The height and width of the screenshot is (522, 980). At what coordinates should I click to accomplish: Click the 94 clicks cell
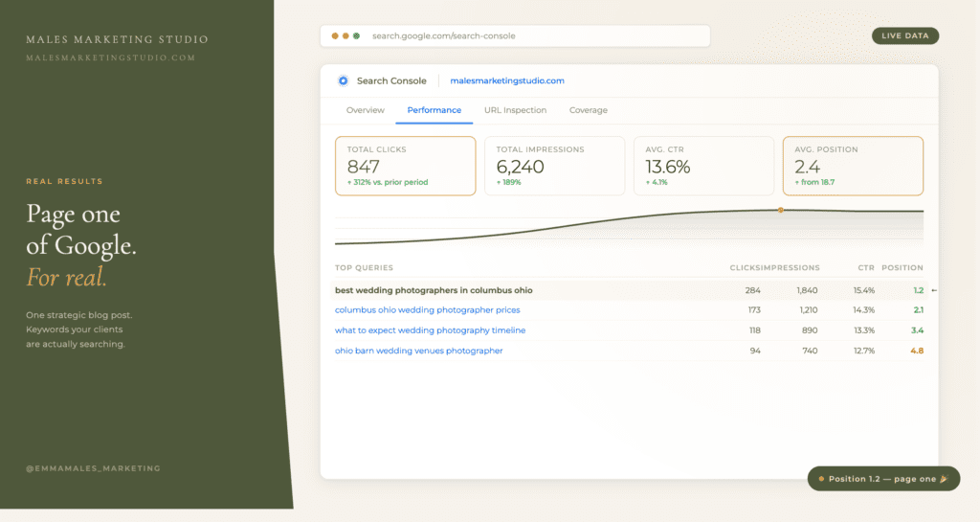755,351
